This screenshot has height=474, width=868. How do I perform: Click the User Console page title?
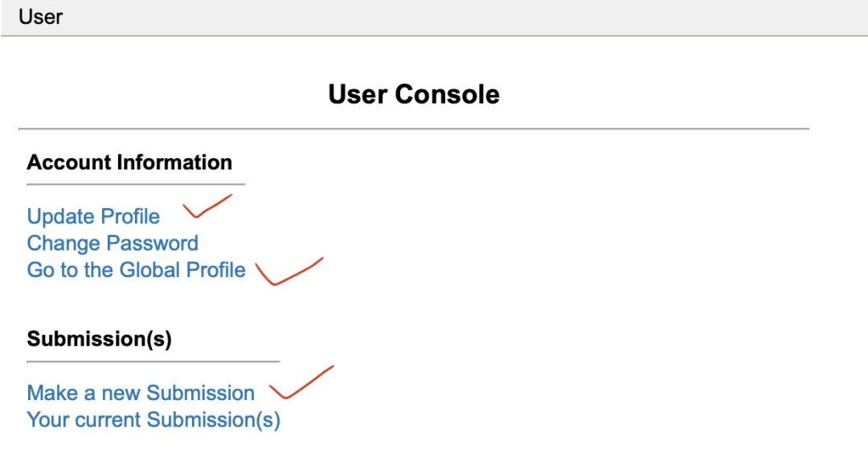414,94
